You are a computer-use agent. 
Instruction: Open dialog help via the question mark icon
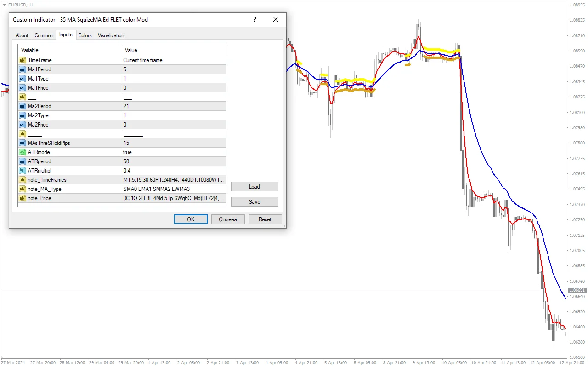[x=254, y=19]
